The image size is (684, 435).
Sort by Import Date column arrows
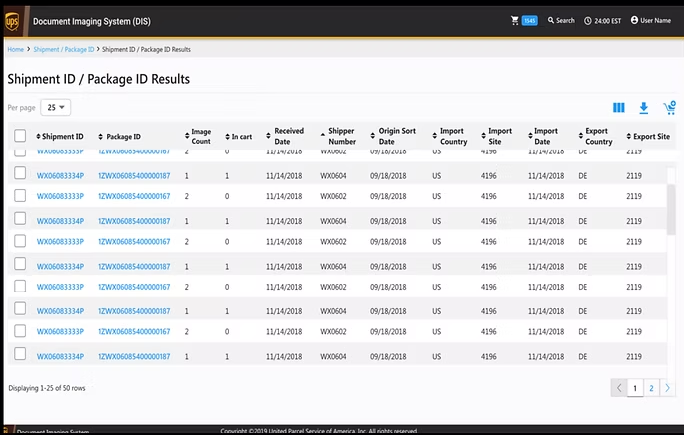pyautogui.click(x=530, y=136)
